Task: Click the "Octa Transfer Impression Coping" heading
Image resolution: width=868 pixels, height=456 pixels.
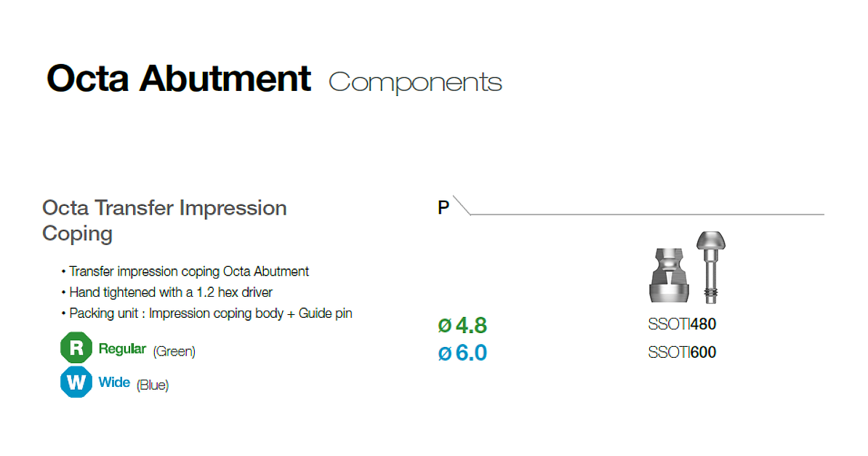Action: point(164,220)
